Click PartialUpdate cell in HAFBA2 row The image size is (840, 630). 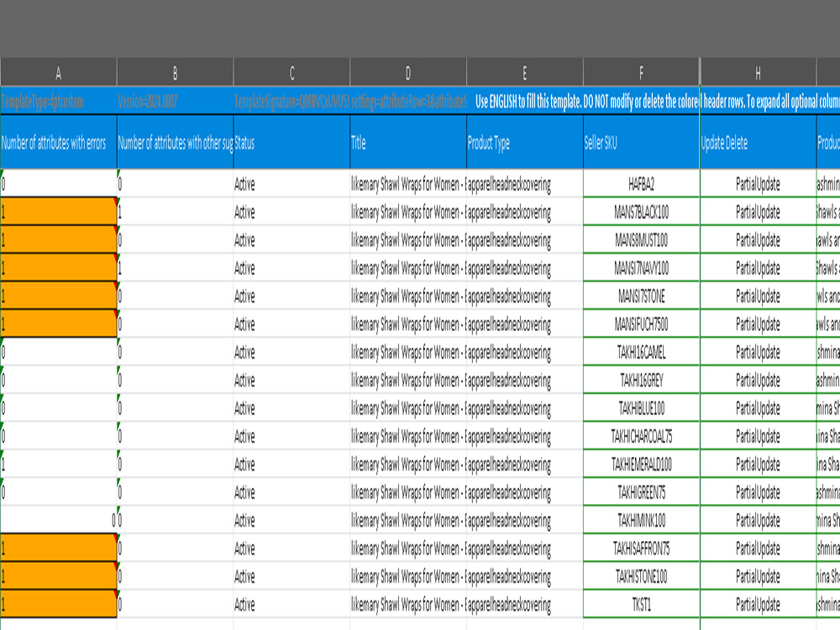point(758,184)
